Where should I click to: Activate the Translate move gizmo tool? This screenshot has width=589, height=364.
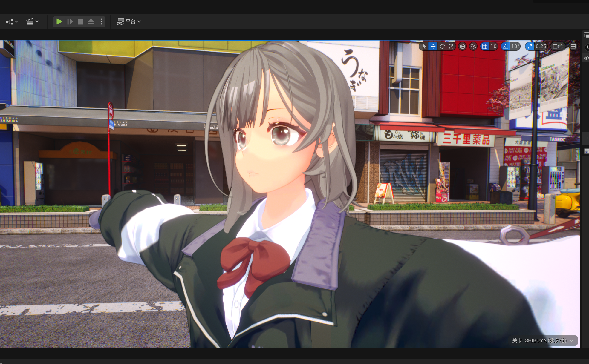(x=433, y=46)
